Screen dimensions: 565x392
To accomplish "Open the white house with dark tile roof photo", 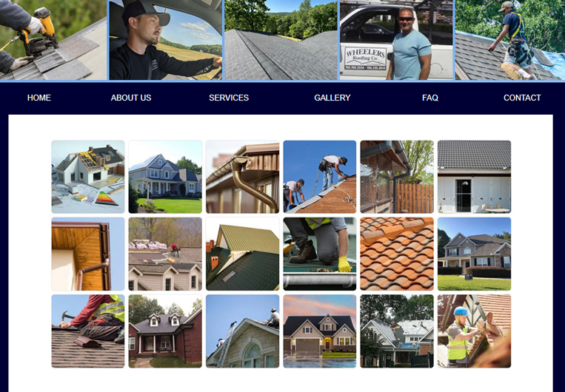I will [474, 177].
